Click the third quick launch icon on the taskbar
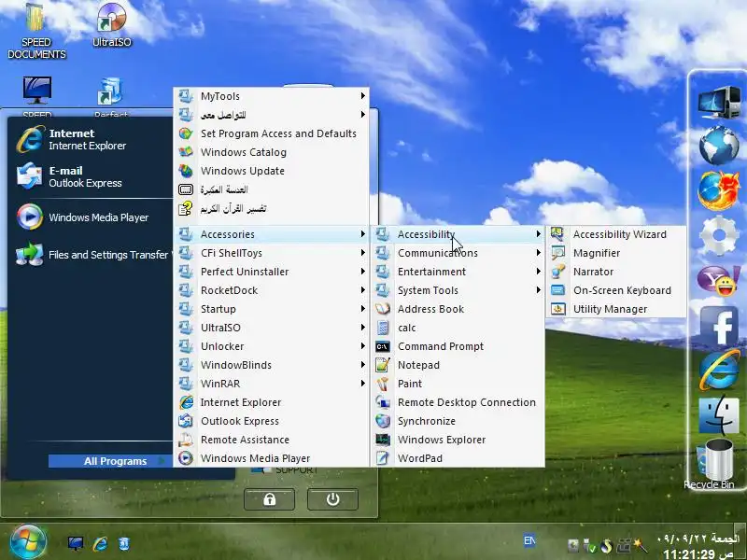747x560 pixels. pos(123,543)
